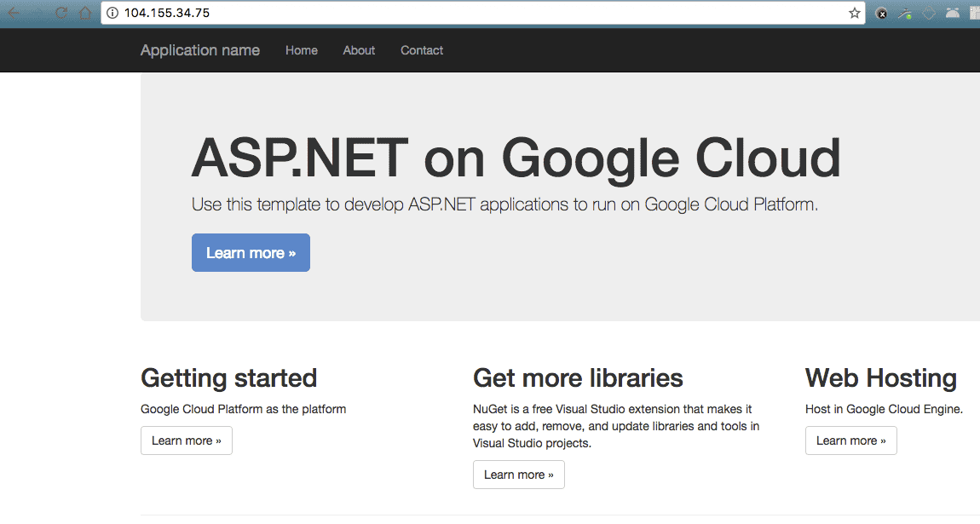
Task: Open the Contact page in navbar
Action: 422,50
